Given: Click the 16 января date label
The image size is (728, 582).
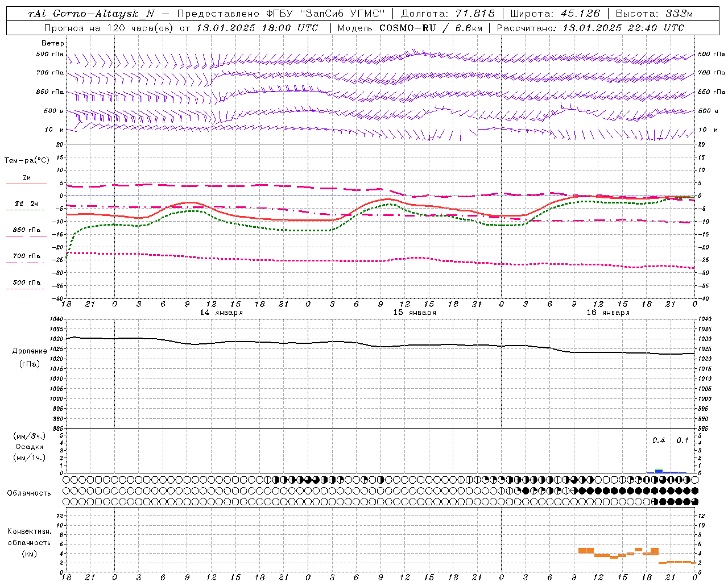Looking at the screenshot, I should (608, 313).
